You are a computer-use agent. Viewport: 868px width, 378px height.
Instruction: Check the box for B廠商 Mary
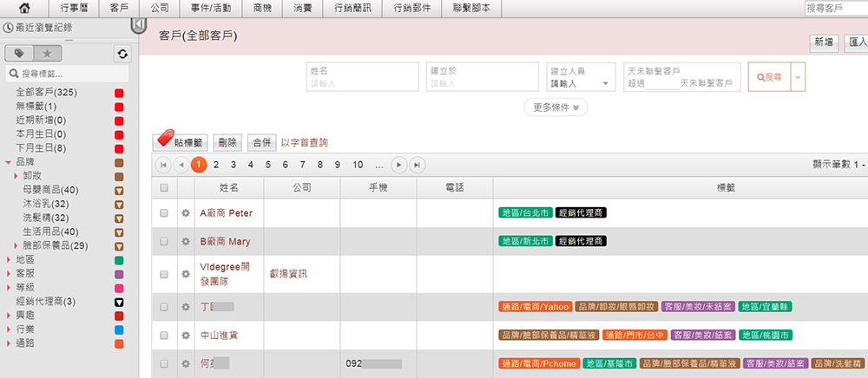pyautogui.click(x=164, y=241)
